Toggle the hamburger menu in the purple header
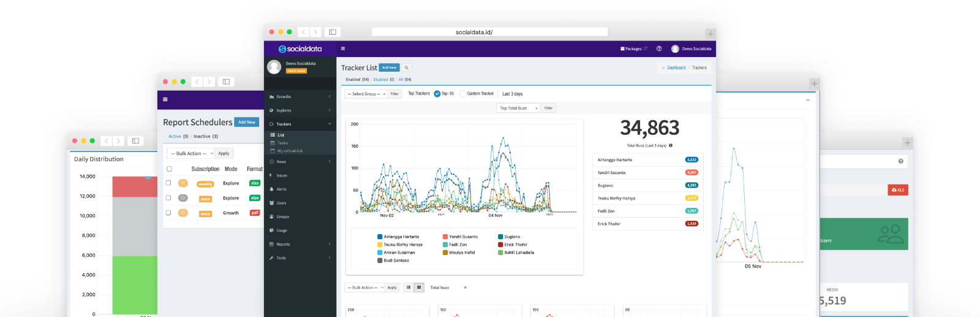 343,48
